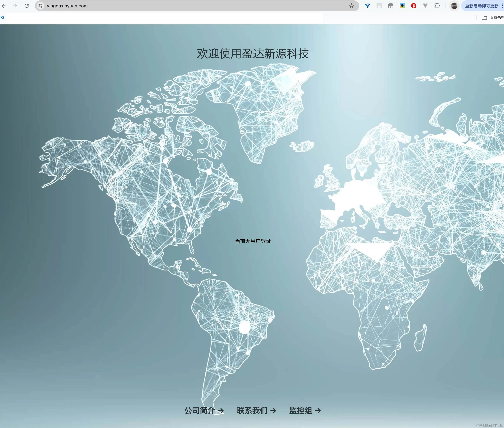Click the Vue DevTools extension icon

(x=425, y=5)
